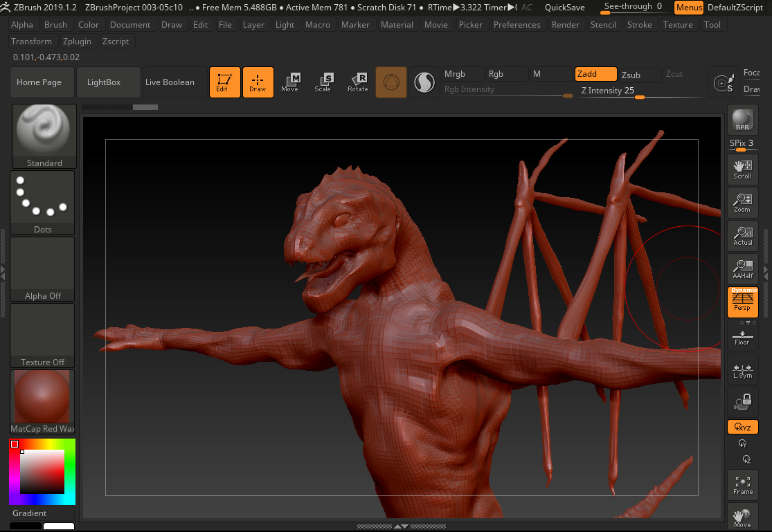772x532 pixels.
Task: Open the Preferences menu
Action: pos(517,25)
